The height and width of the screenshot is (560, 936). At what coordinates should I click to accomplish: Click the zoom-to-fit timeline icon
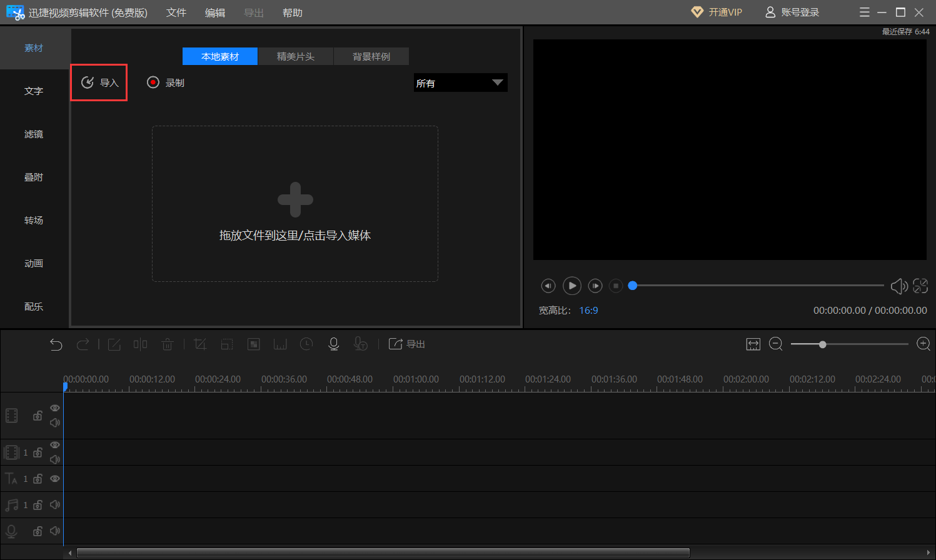point(753,344)
